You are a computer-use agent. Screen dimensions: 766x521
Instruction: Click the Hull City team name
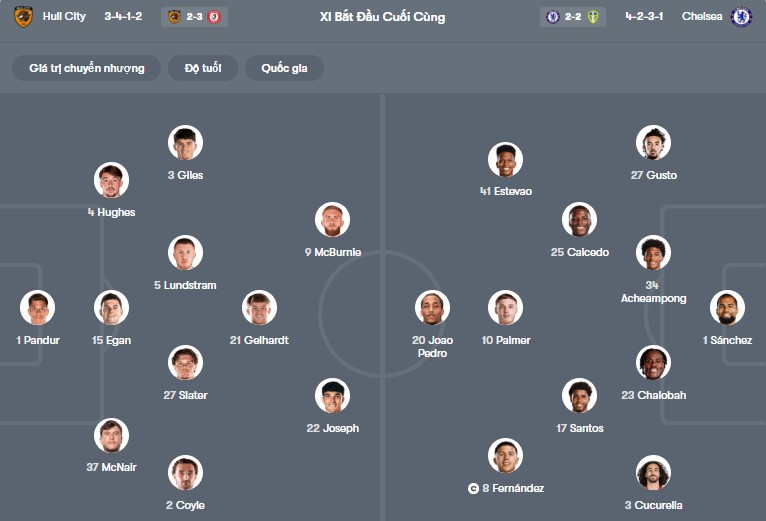coord(64,17)
